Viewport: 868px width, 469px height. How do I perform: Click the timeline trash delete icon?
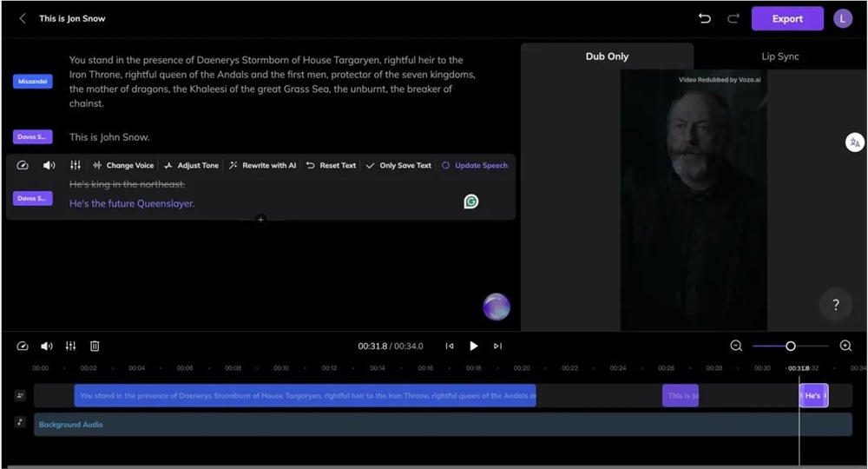coord(95,346)
